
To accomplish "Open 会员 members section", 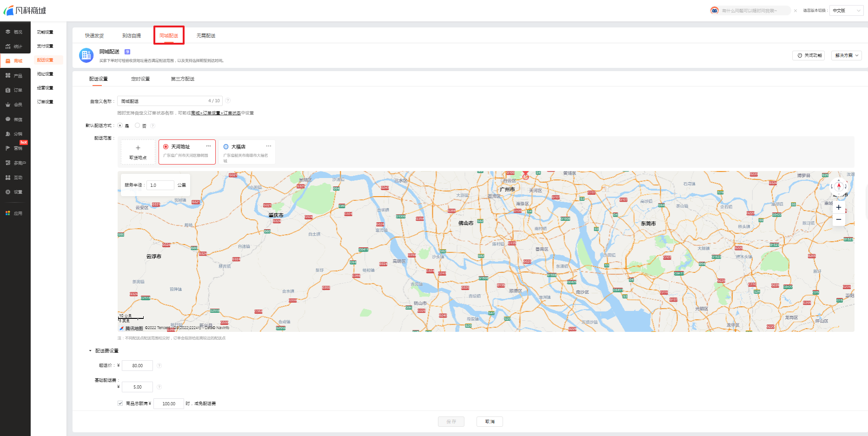I will [15, 105].
